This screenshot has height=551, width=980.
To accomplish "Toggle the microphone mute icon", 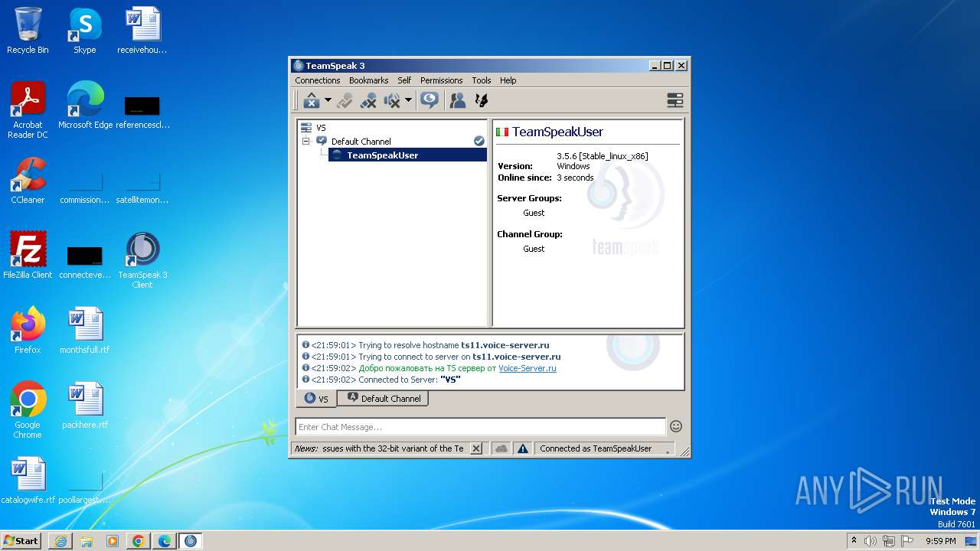I will [368, 100].
